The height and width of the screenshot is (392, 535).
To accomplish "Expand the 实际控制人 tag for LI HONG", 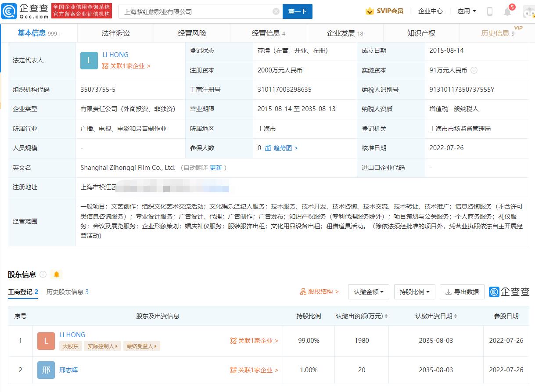I will coord(102,346).
